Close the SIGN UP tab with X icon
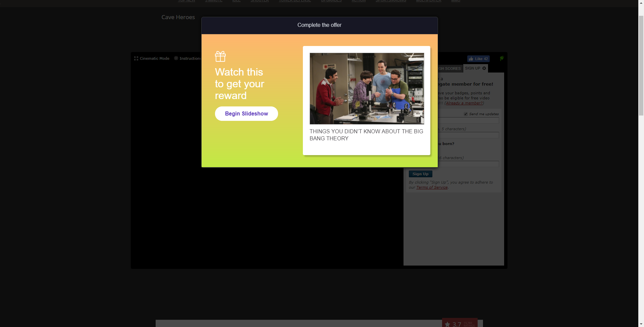 point(484,68)
